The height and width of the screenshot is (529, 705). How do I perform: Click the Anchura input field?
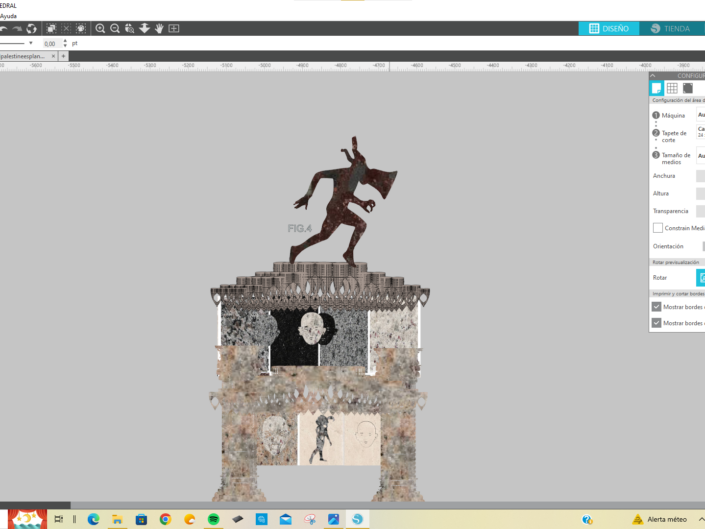pos(701,176)
